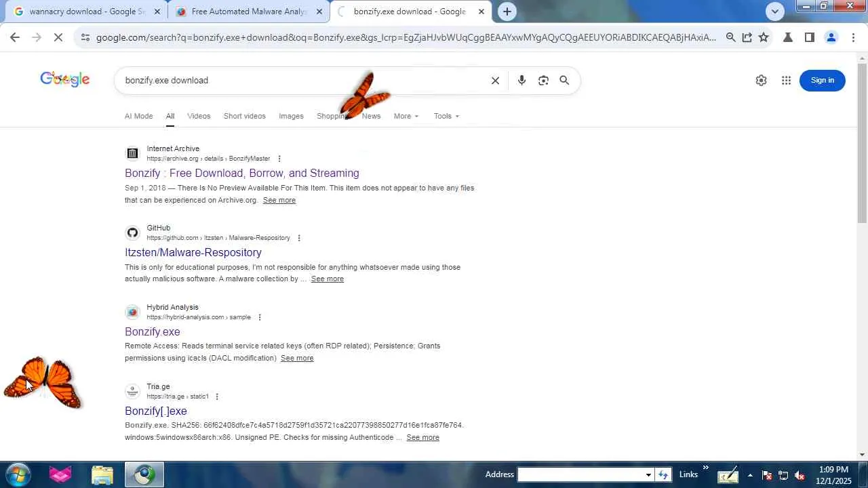Viewport: 868px width, 488px height.
Task: Show Images search results
Action: (x=291, y=116)
